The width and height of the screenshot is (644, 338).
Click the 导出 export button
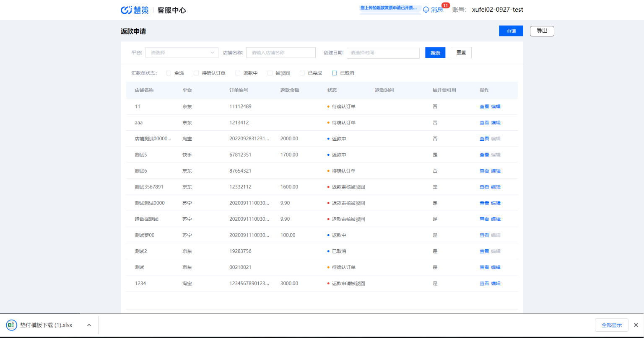point(542,31)
